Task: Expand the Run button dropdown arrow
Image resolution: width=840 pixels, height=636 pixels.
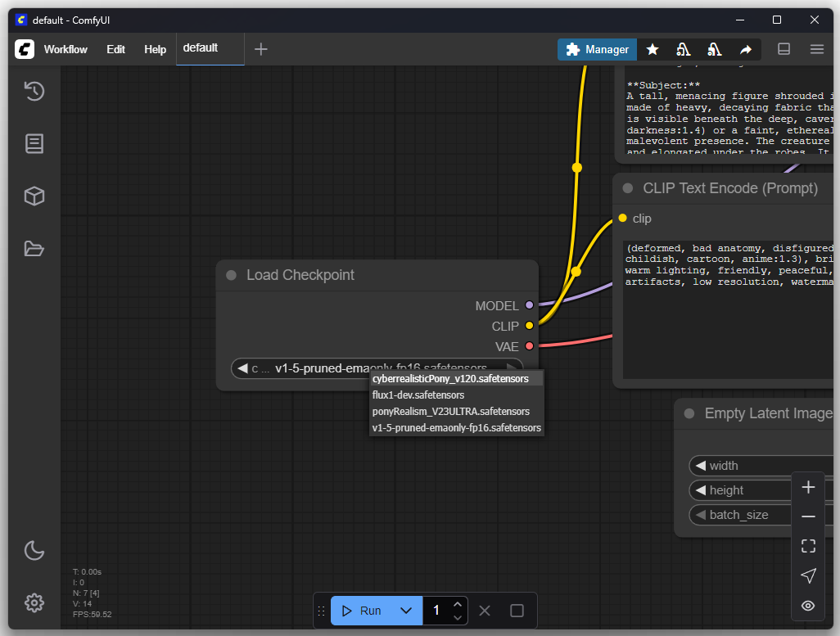Action: coord(405,611)
